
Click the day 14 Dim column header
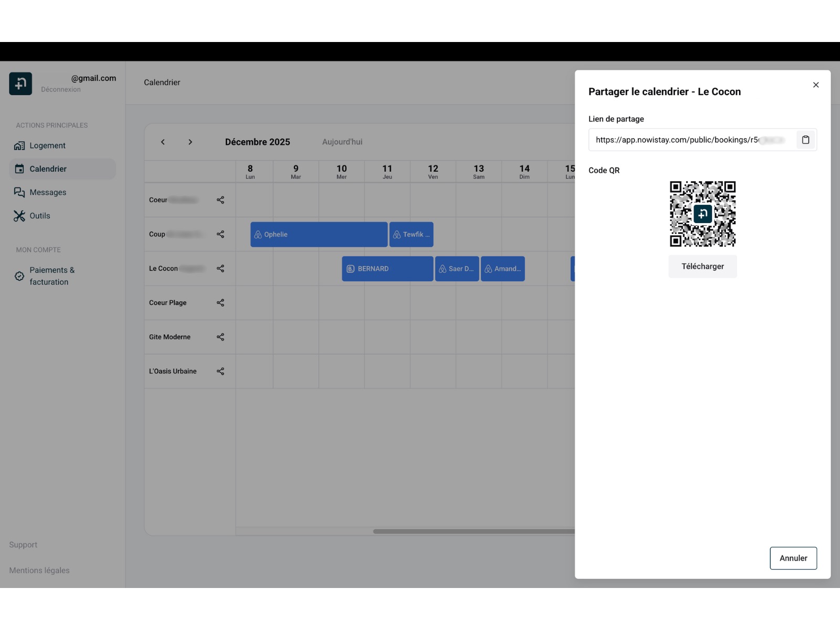point(524,171)
